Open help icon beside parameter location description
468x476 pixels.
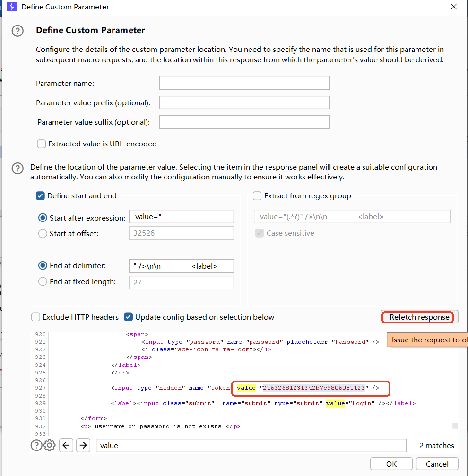tap(17, 168)
